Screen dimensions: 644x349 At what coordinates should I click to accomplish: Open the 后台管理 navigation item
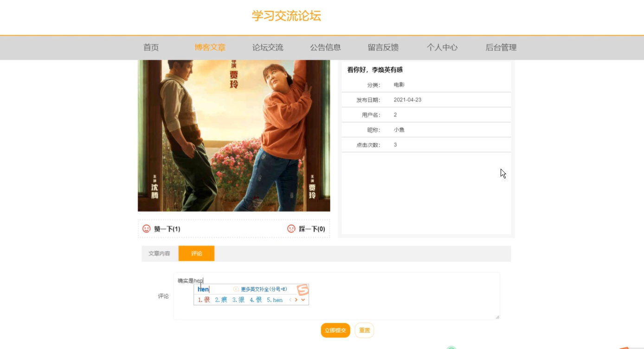point(501,47)
